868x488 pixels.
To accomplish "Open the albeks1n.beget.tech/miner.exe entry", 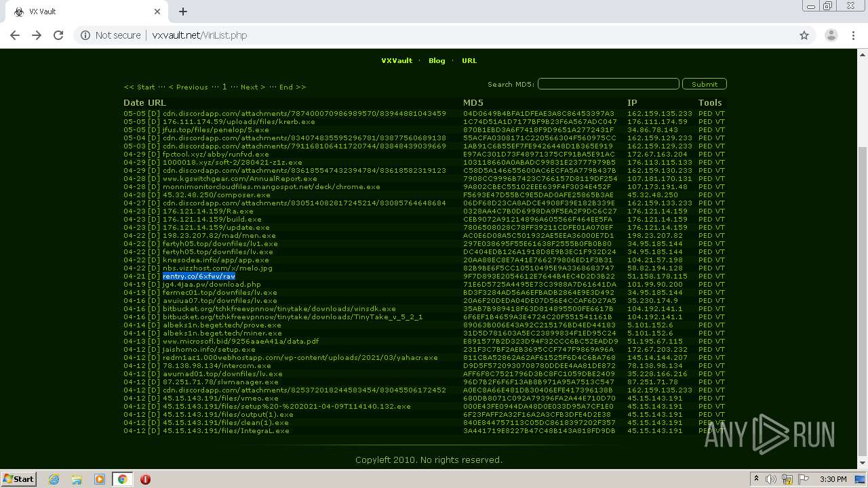I will coord(222,333).
